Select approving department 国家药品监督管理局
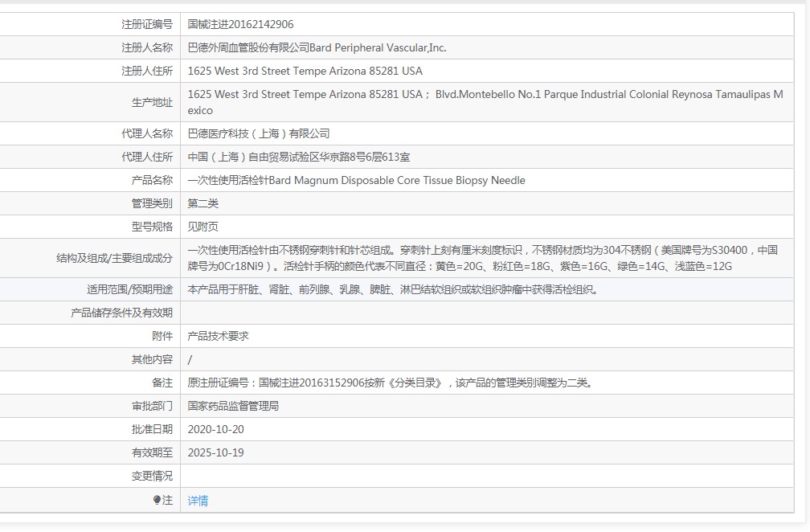This screenshot has height=532, width=810. coord(233,406)
